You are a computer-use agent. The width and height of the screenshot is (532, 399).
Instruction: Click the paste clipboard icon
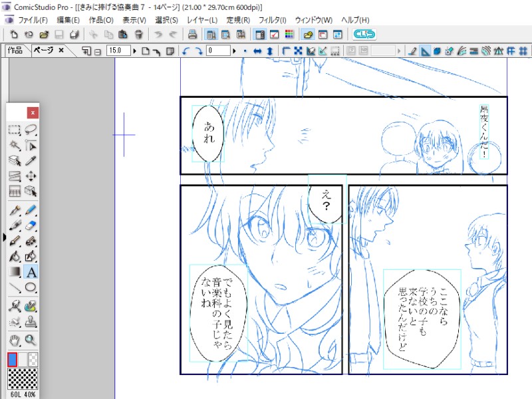point(123,35)
